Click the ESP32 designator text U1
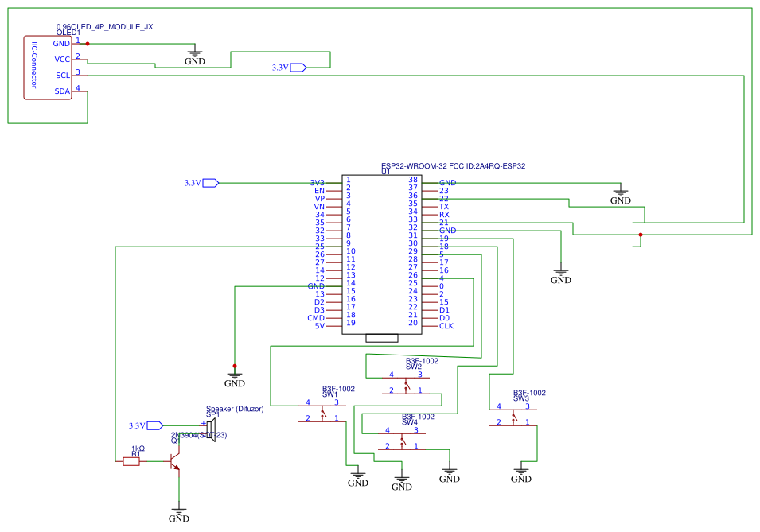The image size is (760, 532). coord(388,173)
